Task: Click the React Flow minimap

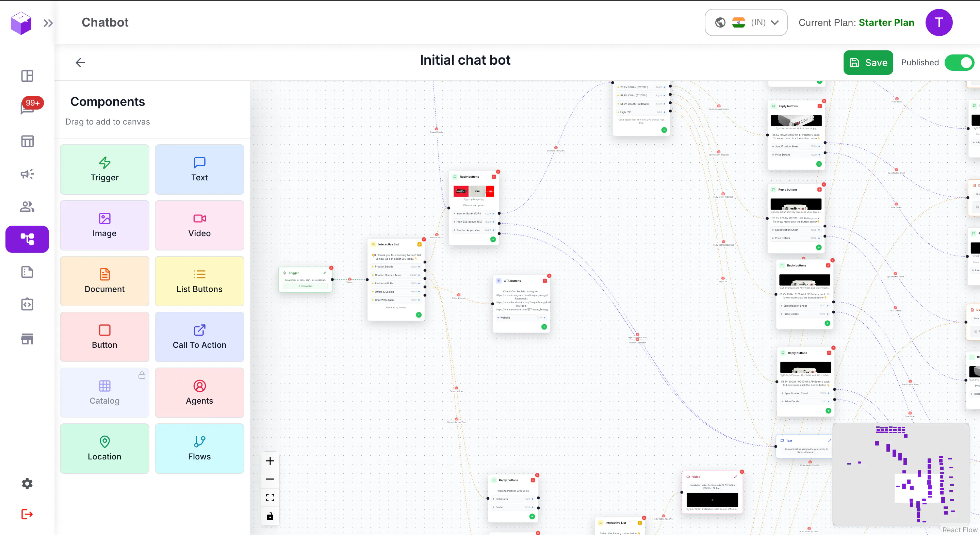Action: point(901,474)
